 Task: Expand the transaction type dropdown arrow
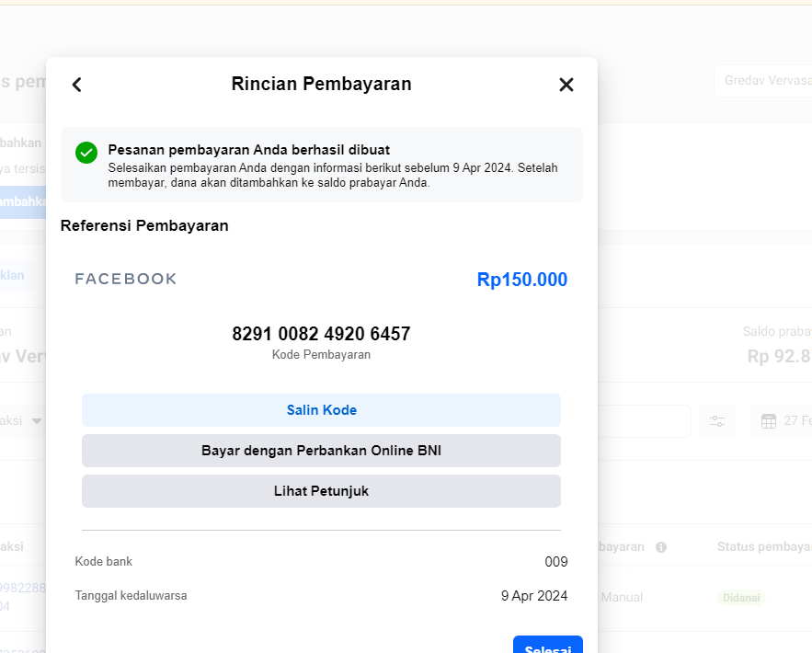[37, 421]
